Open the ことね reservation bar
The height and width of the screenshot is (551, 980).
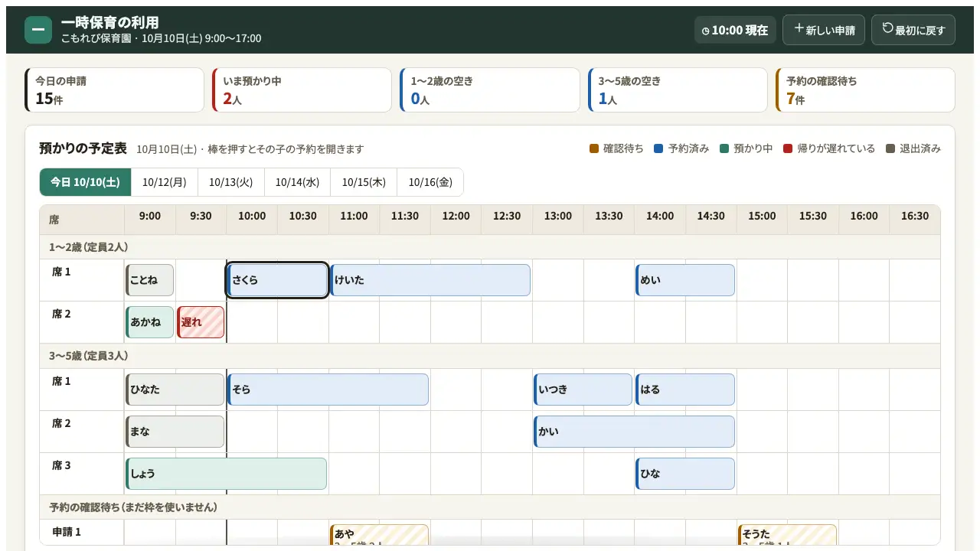[x=150, y=280]
